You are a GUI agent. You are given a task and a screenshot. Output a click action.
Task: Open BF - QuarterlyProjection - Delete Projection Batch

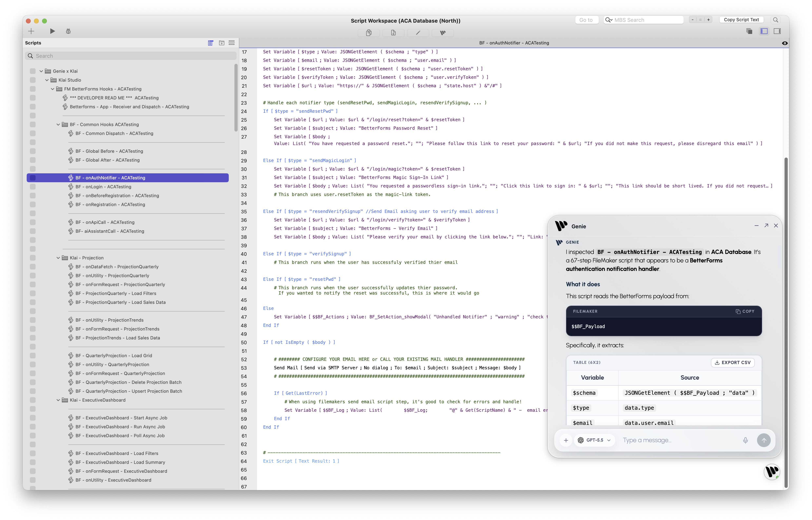coord(128,382)
